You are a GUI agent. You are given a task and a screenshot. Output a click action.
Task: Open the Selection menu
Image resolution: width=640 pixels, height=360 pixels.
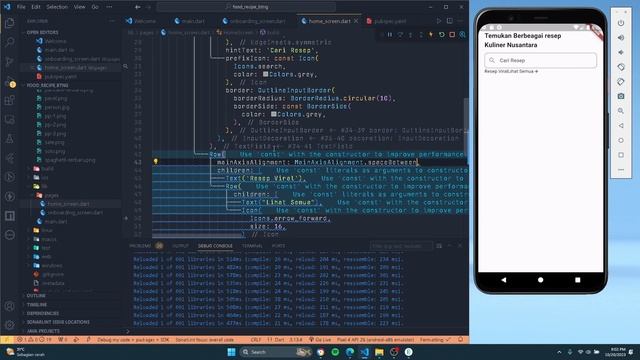click(57, 7)
